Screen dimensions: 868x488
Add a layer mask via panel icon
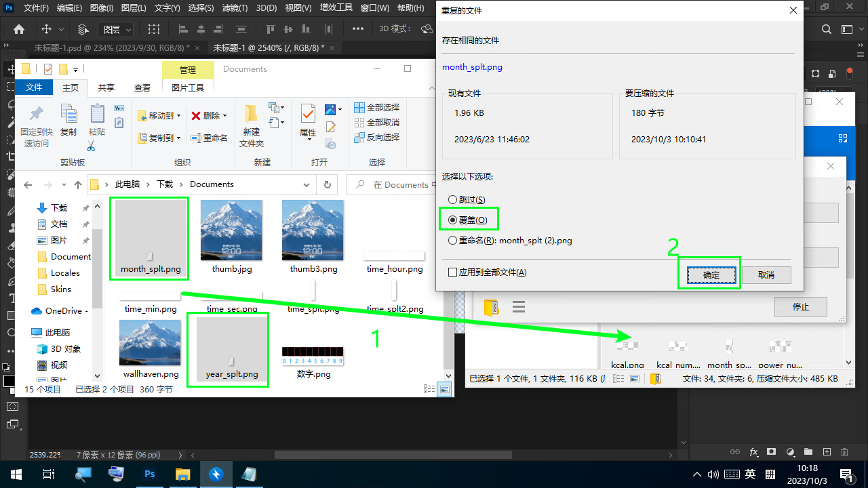772,452
